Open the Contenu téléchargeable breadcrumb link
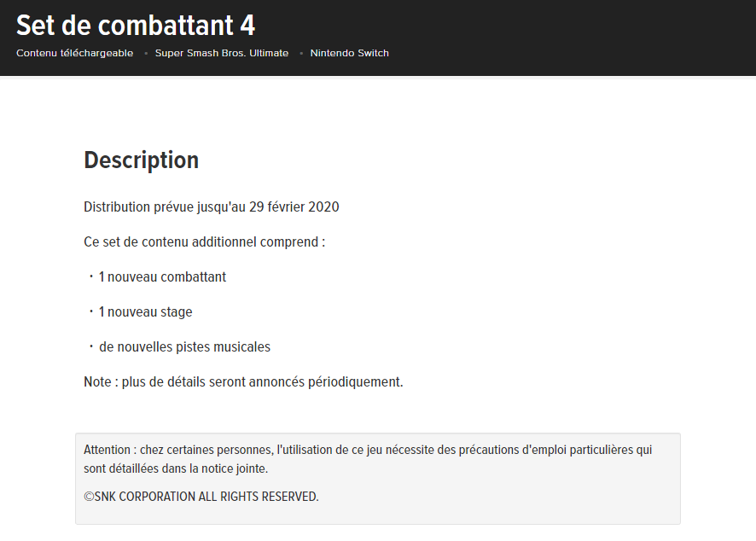This screenshot has height=541, width=756. [74, 53]
